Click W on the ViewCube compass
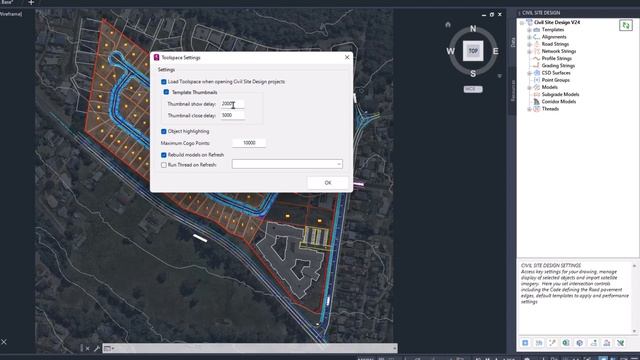 tap(451, 51)
